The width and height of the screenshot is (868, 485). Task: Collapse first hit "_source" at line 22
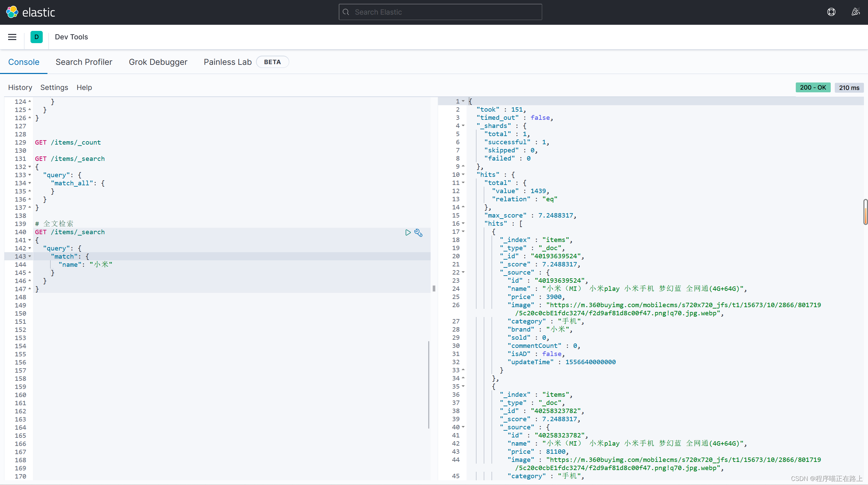(463, 273)
